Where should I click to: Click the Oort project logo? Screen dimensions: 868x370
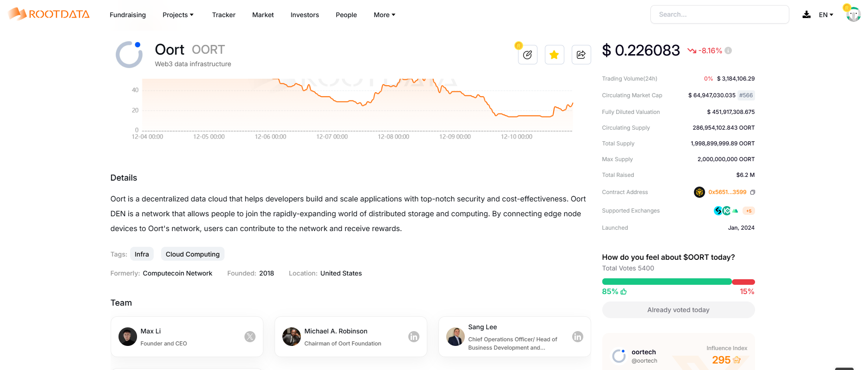tap(129, 55)
